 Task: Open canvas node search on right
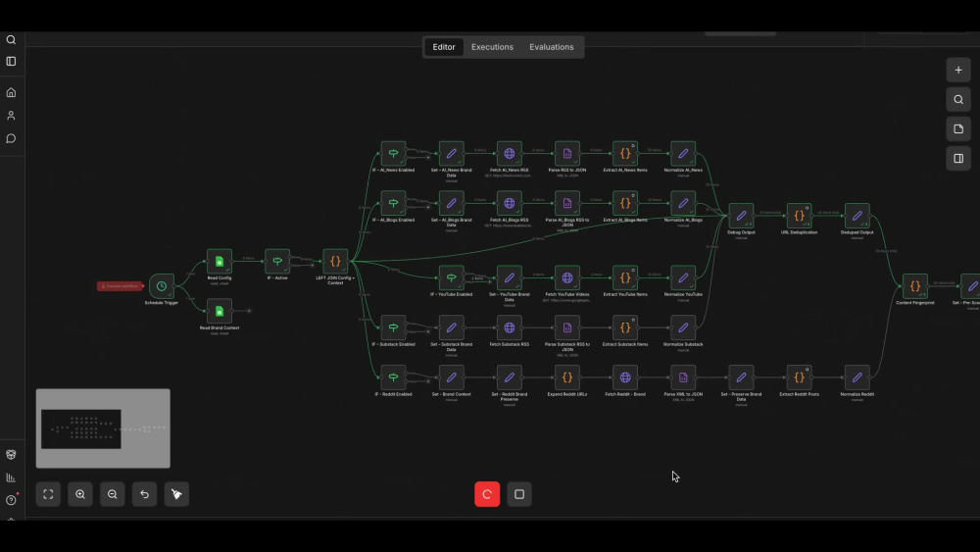point(958,99)
